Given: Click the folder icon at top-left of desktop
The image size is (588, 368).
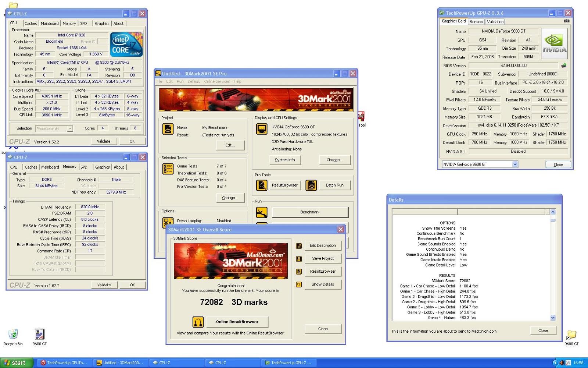Looking at the screenshot, I should point(13,5).
